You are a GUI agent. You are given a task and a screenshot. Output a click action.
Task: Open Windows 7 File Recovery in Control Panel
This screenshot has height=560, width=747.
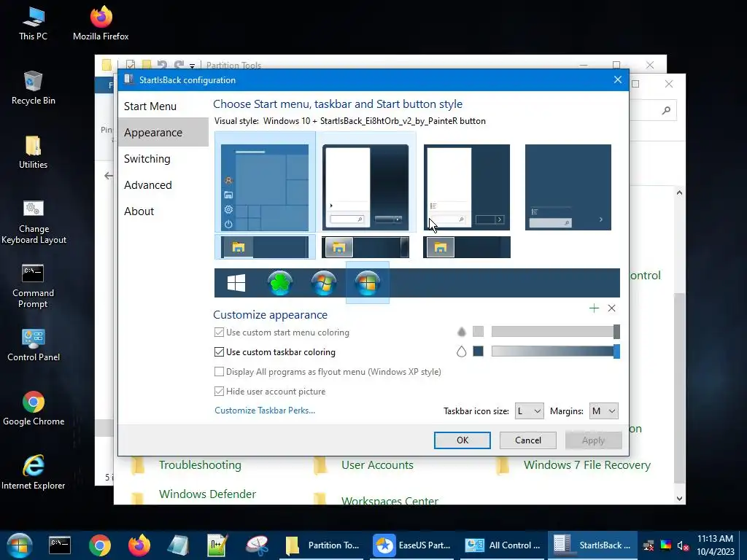pos(587,464)
